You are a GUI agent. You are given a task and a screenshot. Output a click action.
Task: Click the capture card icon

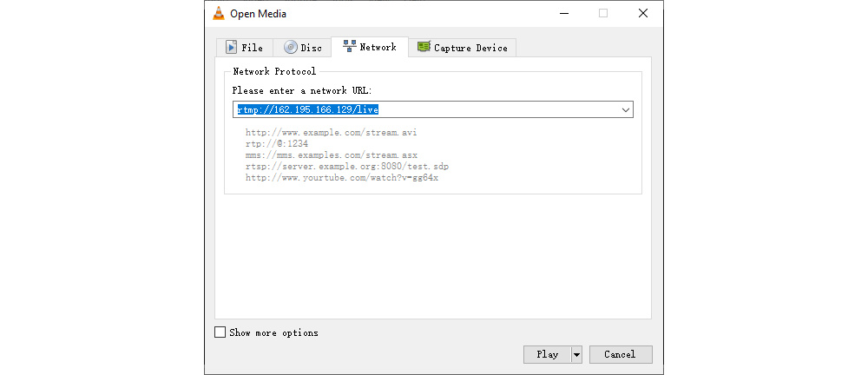click(x=424, y=48)
